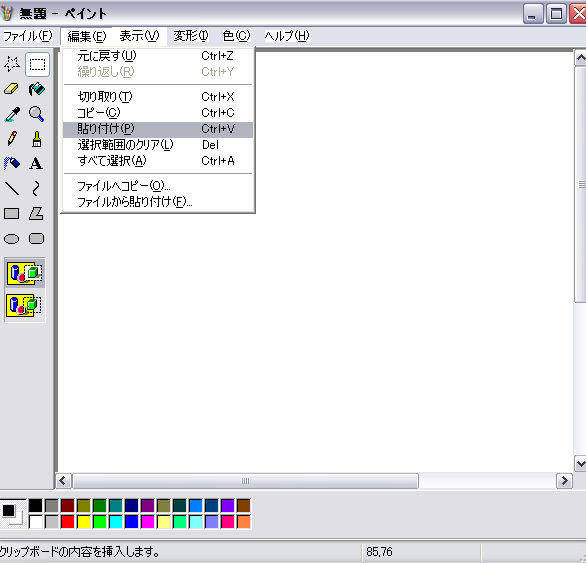
Task: Enable transparent selection mode option
Action: tap(25, 305)
